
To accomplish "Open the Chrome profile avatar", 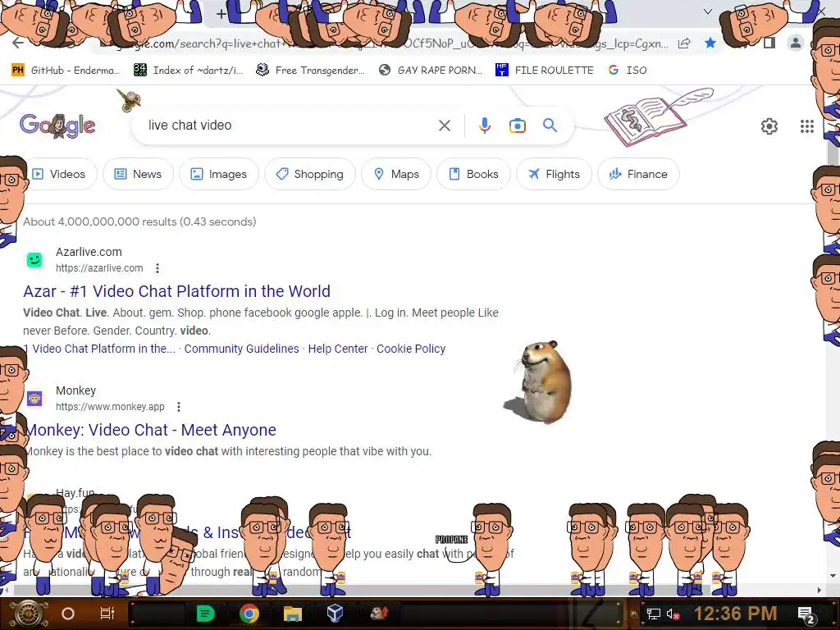I will click(796, 43).
